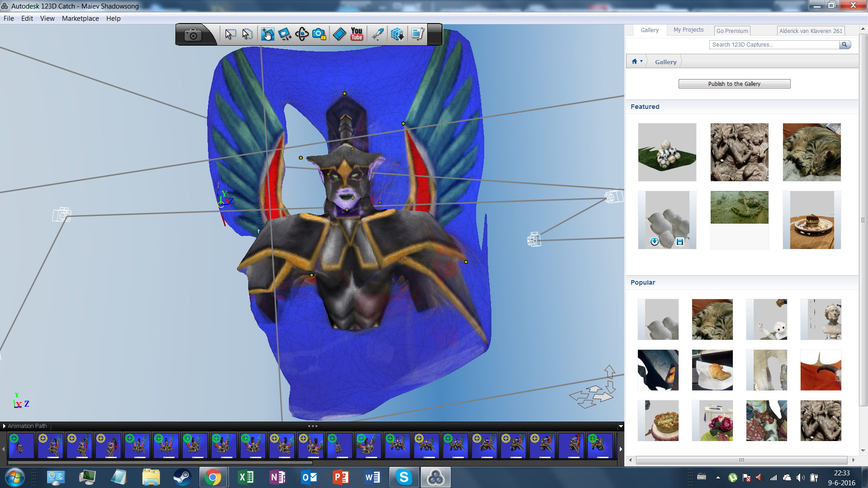Viewport: 868px width, 488px height.
Task: Open the featured sleeping cat thumbnail
Action: click(811, 152)
